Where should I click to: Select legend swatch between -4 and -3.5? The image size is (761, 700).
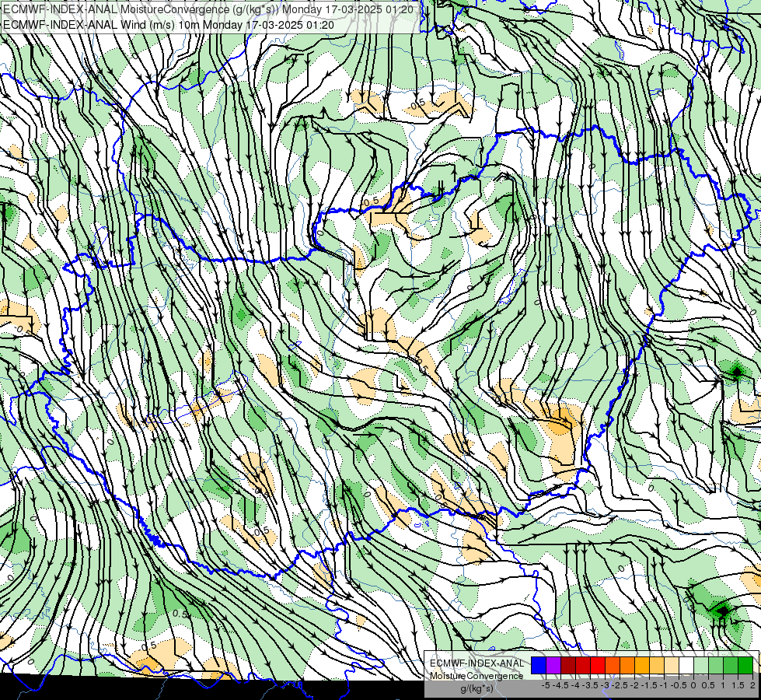tap(583, 666)
